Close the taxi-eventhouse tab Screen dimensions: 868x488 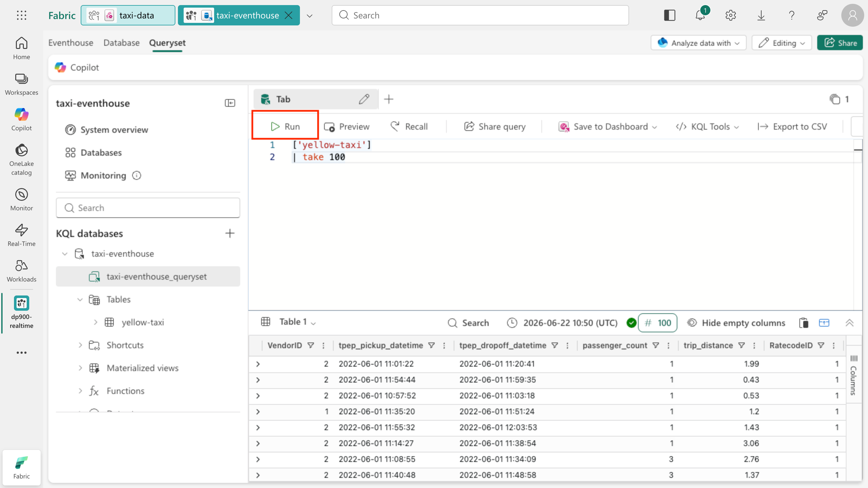[x=289, y=15]
